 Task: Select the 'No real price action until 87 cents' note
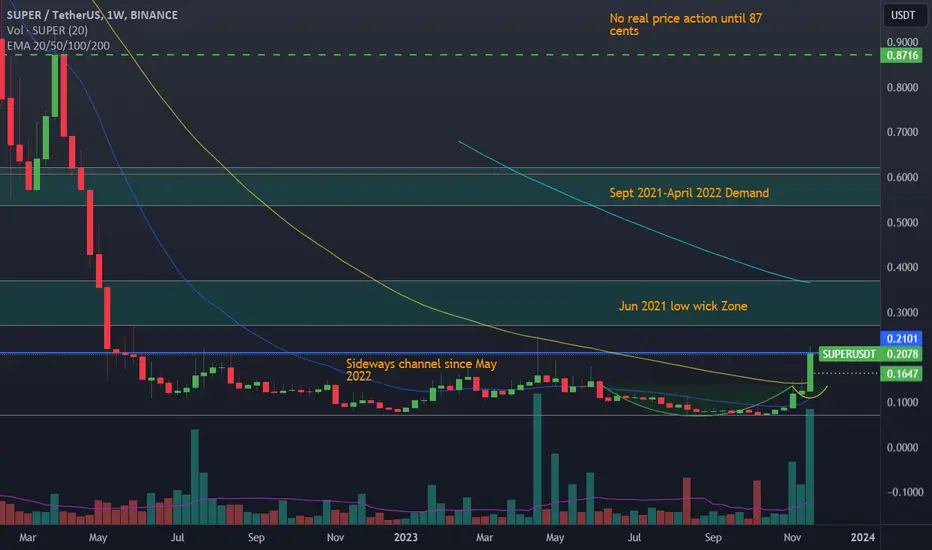pos(685,24)
